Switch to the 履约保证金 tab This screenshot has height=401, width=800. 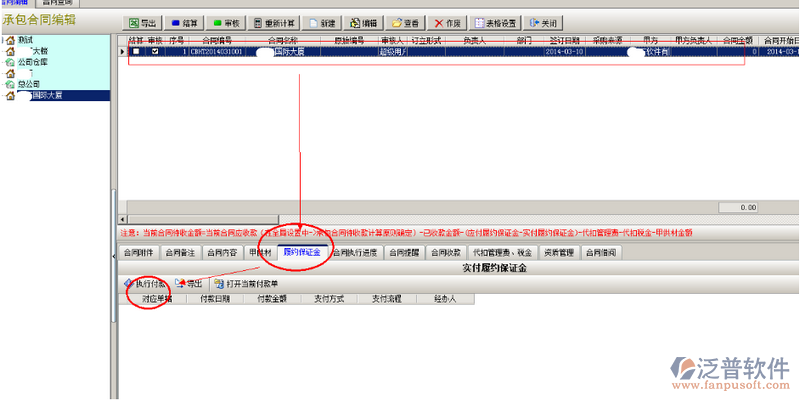(302, 252)
